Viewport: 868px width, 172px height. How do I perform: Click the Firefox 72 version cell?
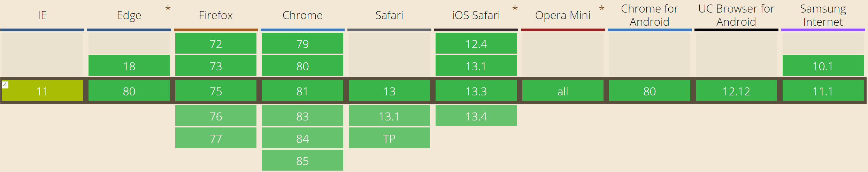[216, 44]
